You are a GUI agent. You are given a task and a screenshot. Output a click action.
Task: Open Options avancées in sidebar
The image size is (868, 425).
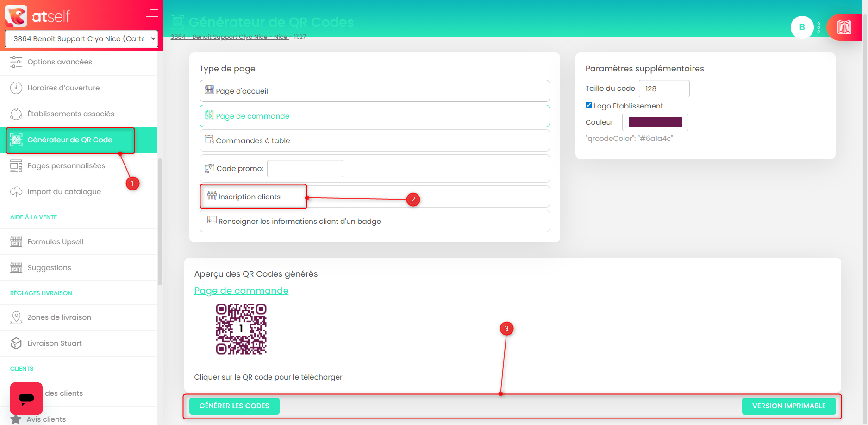tap(60, 62)
